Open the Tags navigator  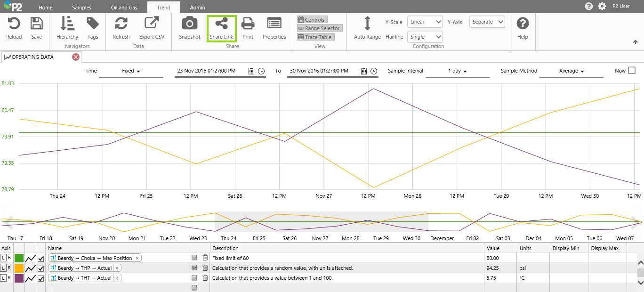(93, 24)
